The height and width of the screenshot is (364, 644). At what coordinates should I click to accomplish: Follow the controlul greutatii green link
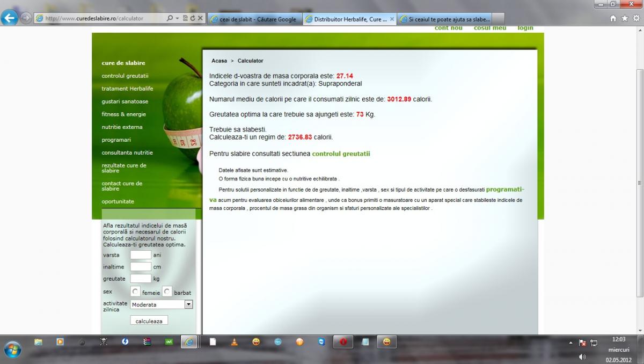341,154
